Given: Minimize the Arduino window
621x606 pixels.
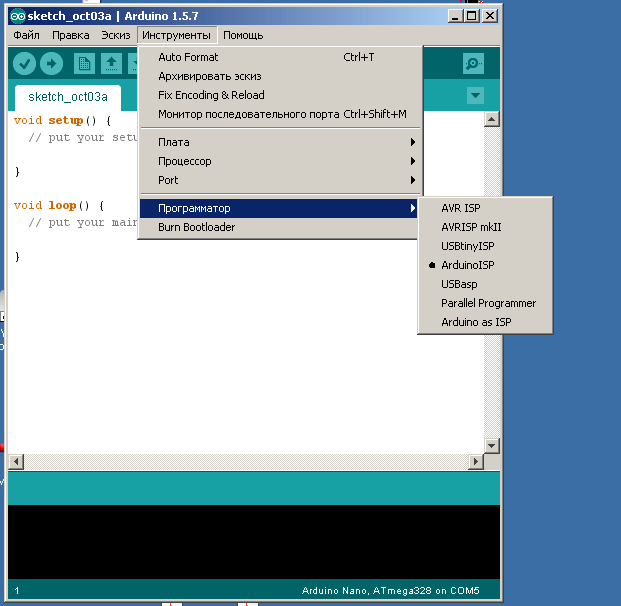Looking at the screenshot, I should 455,16.
